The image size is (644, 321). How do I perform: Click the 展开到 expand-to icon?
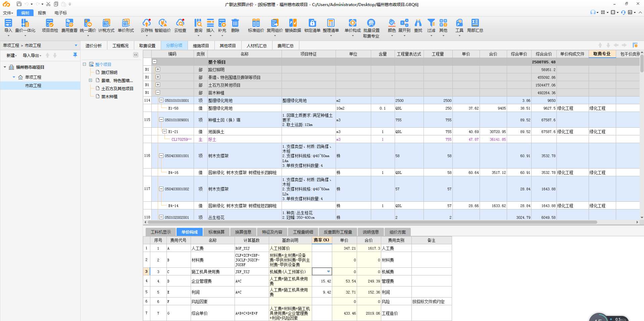404,26
